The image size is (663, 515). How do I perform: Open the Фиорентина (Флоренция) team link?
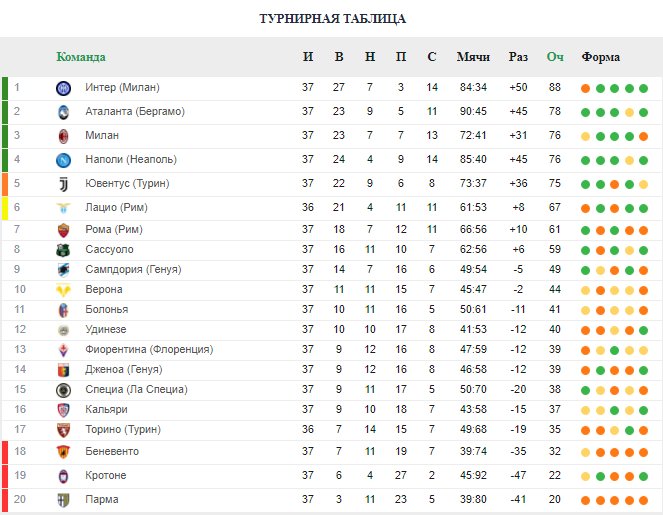pyautogui.click(x=149, y=349)
